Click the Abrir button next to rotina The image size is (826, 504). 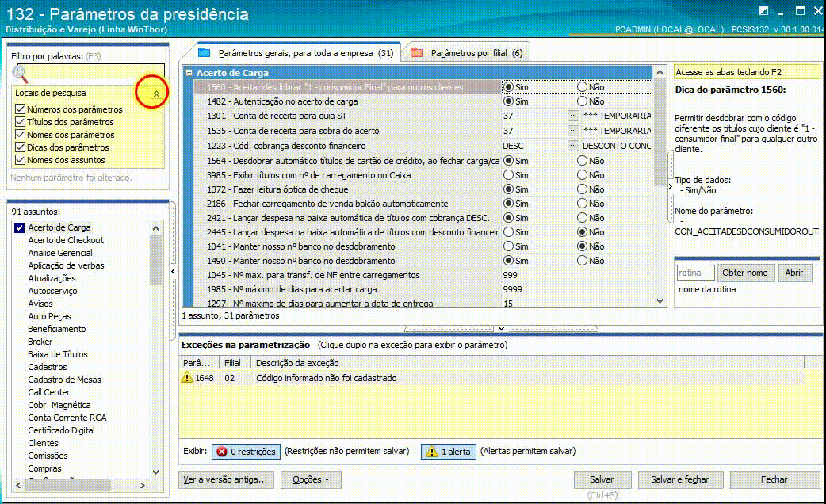pyautogui.click(x=794, y=273)
